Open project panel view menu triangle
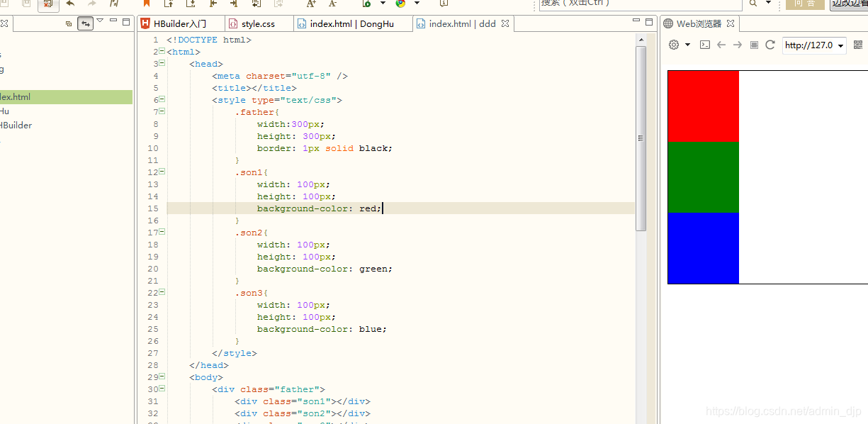 point(100,21)
